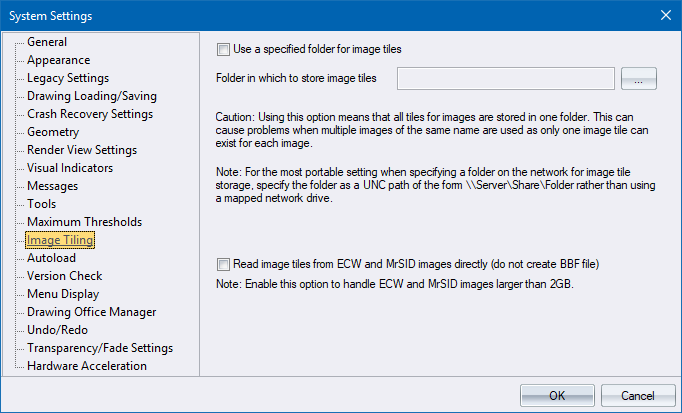Close the System Settings window

665,14
